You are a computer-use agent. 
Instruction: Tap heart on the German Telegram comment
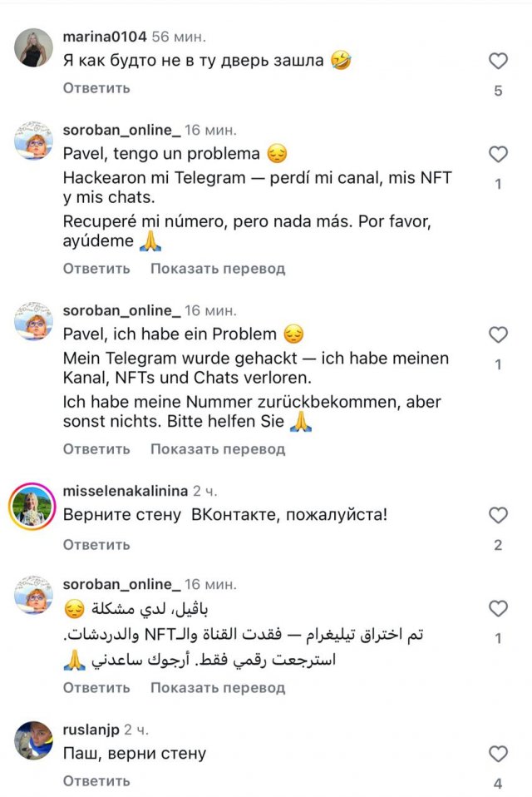click(498, 335)
